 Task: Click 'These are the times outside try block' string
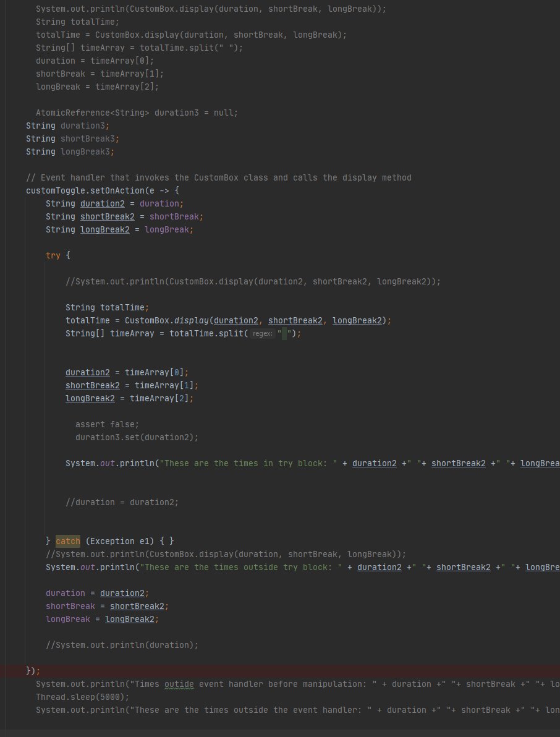coord(240,568)
